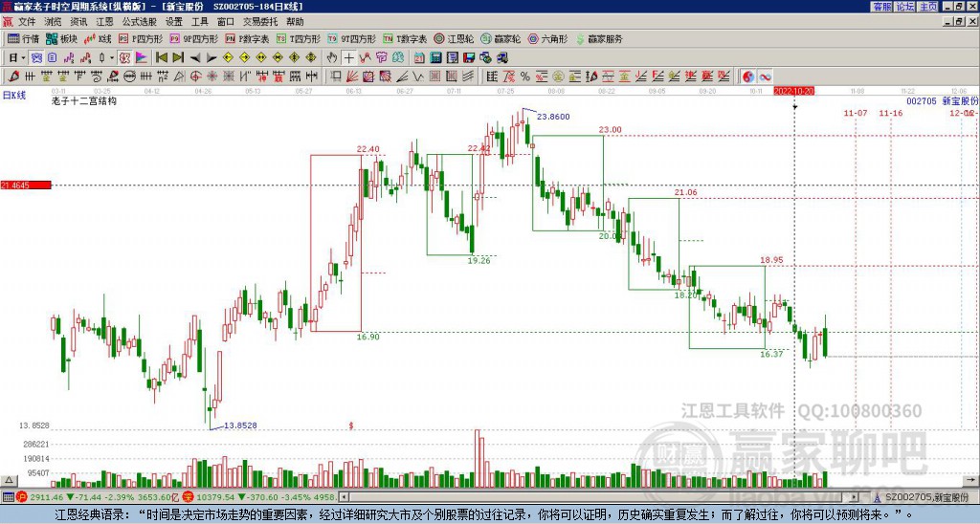Jump to last bar with the skip-to-end arrow
The image size is (980, 524).
pyautogui.click(x=178, y=57)
